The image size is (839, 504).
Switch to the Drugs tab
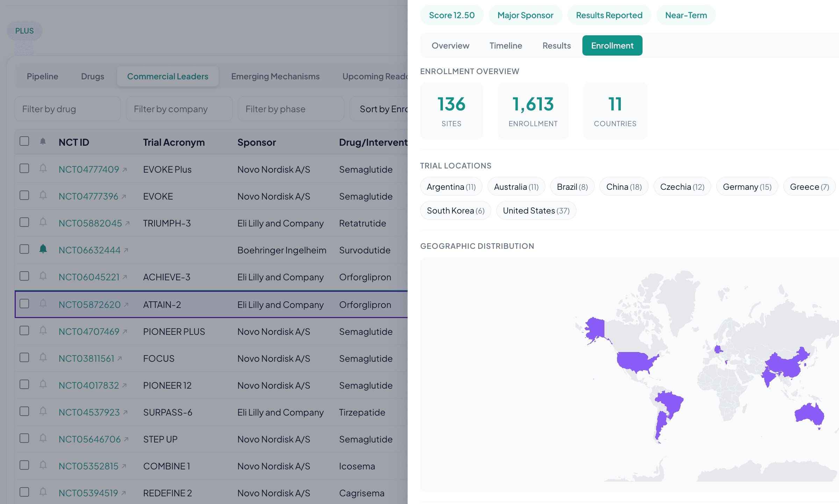pyautogui.click(x=93, y=77)
